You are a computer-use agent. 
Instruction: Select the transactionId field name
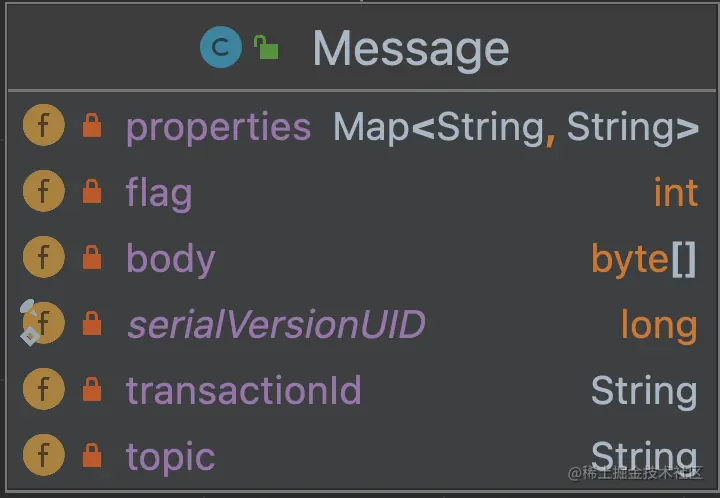pyautogui.click(x=243, y=391)
